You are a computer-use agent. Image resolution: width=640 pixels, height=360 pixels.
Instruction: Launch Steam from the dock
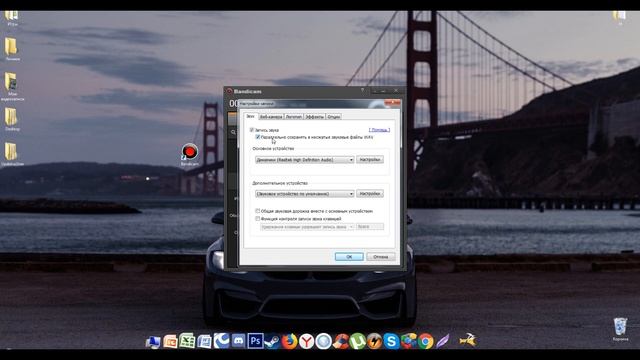tap(272, 341)
